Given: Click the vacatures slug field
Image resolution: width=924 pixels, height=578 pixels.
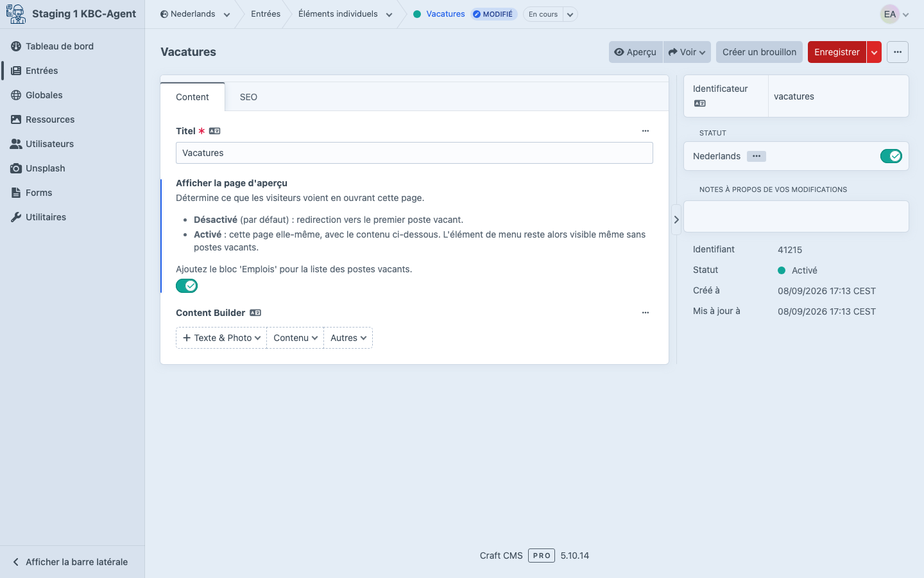Looking at the screenshot, I should tap(838, 96).
